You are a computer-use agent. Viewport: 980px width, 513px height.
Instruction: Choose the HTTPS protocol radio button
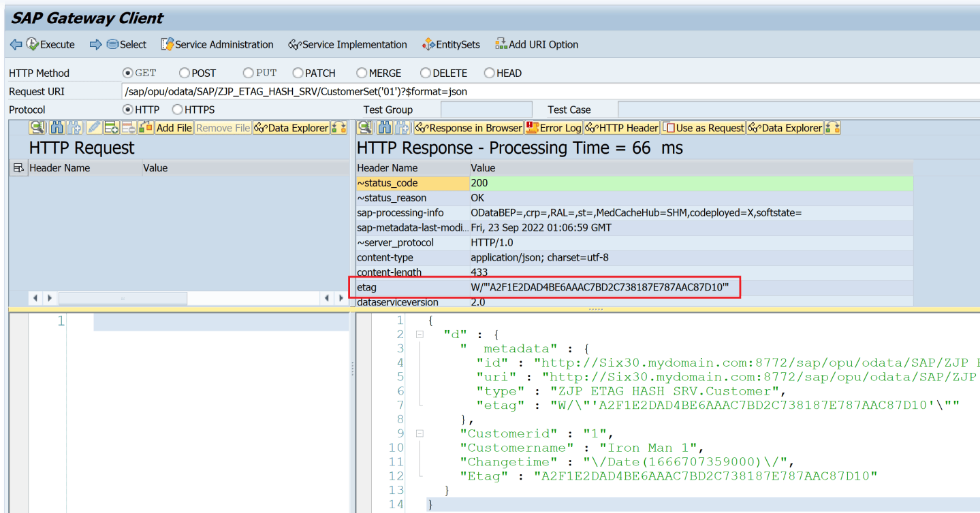178,110
